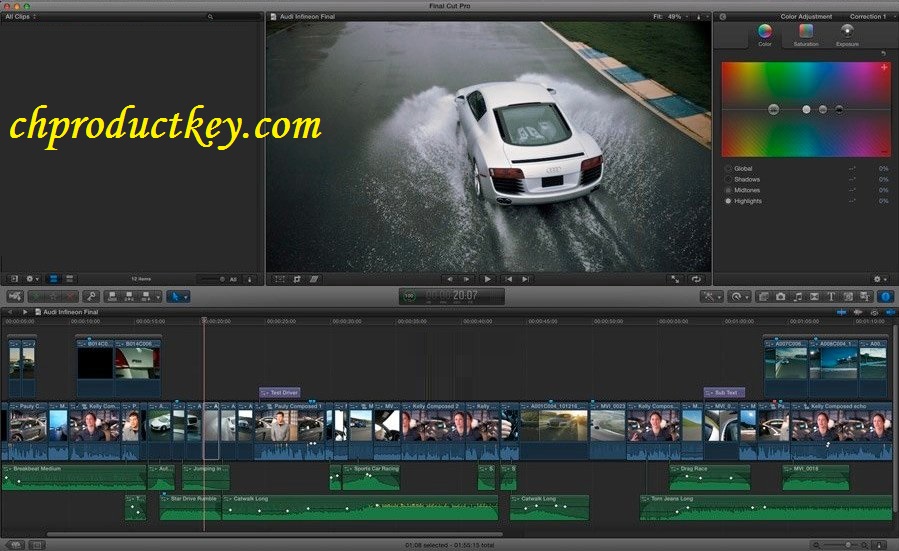Toggle audio skimming in the timeline
This screenshot has width=899, height=551.
tap(858, 312)
